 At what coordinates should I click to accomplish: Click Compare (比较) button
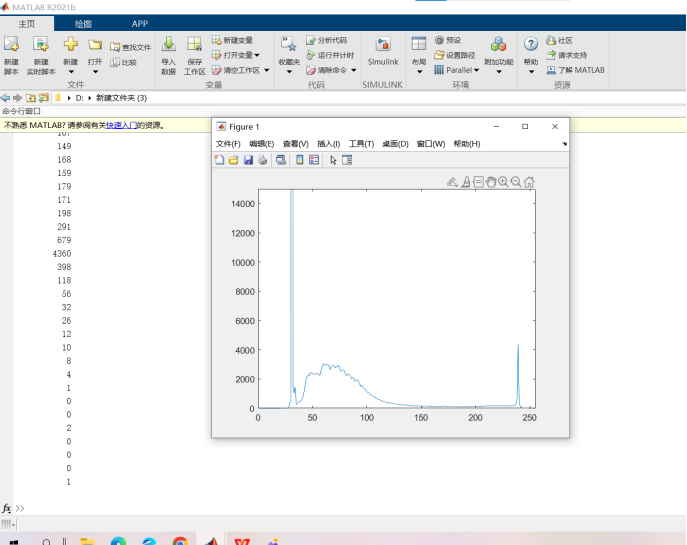(x=124, y=62)
